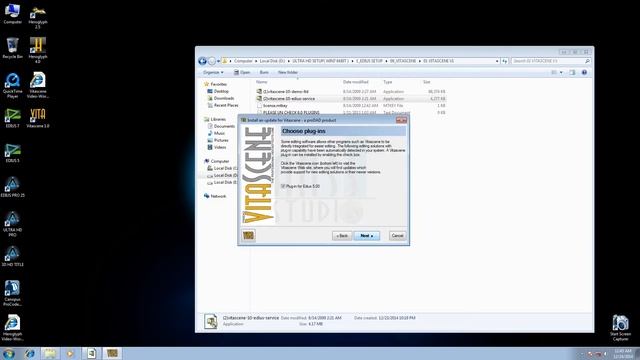The image size is (640, 360).
Task: Select the Heroglyph 4.0 desktop shortcut
Action: click(38, 50)
